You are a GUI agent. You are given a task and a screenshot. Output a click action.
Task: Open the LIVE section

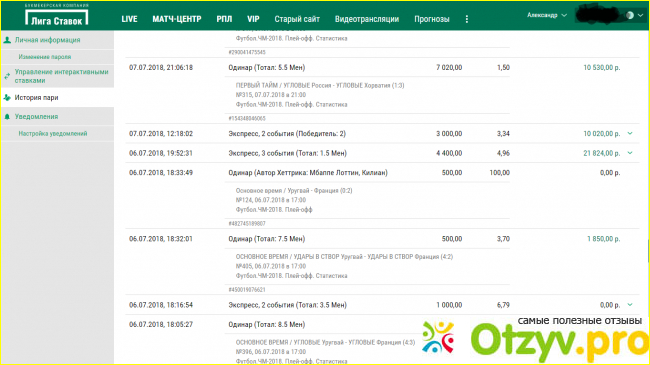129,19
